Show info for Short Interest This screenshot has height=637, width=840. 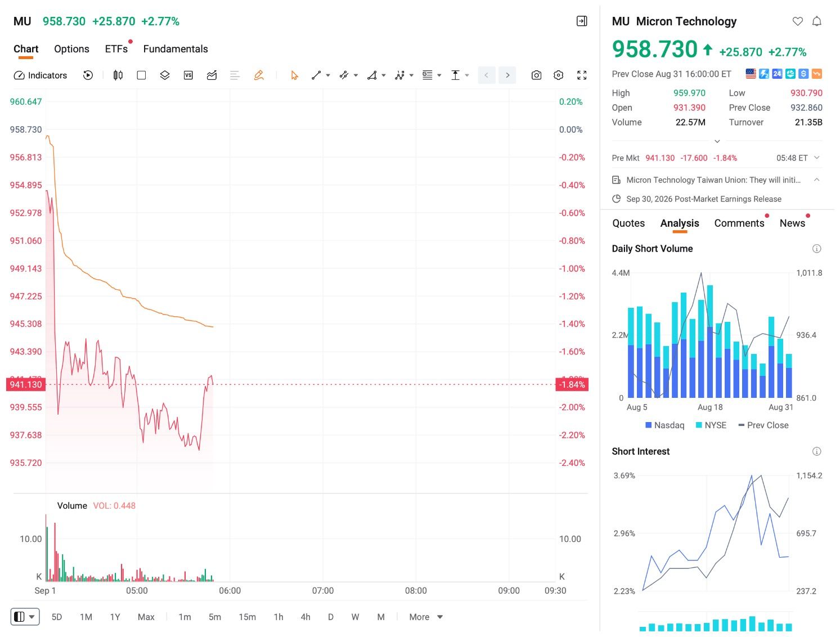(x=817, y=451)
